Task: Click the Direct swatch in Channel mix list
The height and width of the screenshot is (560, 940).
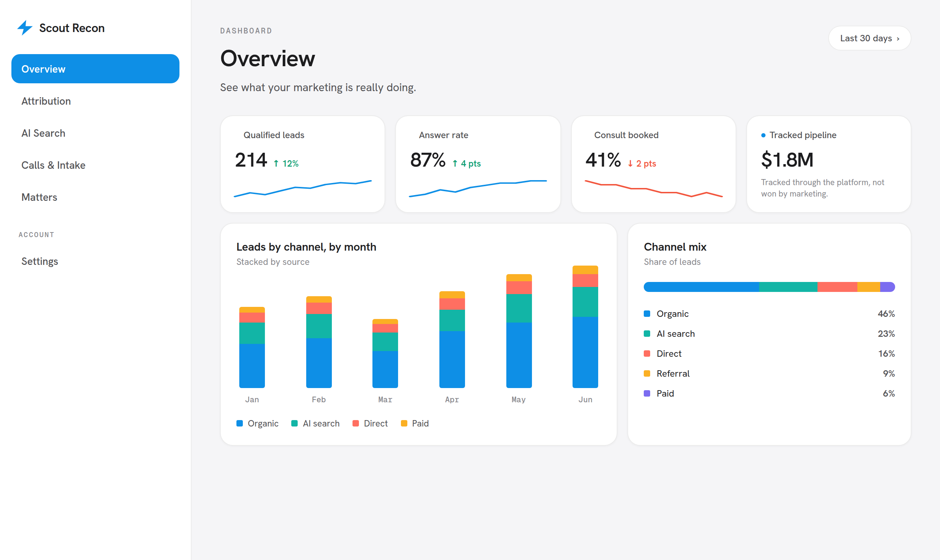Action: (647, 354)
